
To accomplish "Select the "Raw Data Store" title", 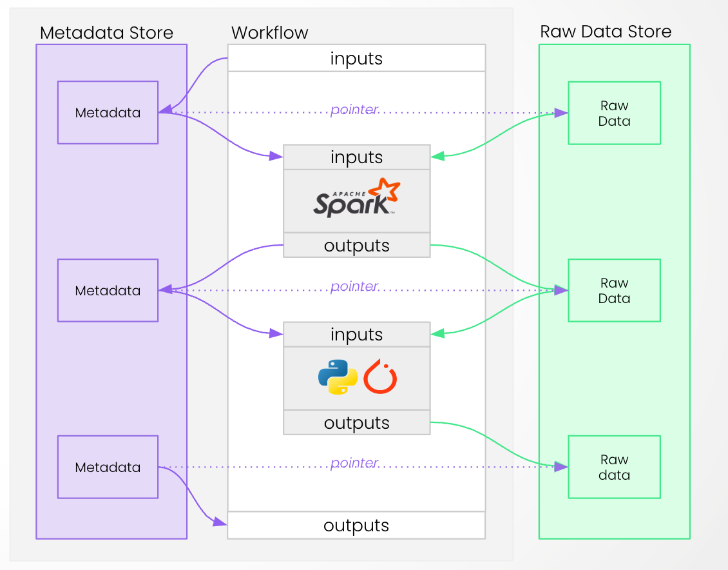I will [x=606, y=31].
